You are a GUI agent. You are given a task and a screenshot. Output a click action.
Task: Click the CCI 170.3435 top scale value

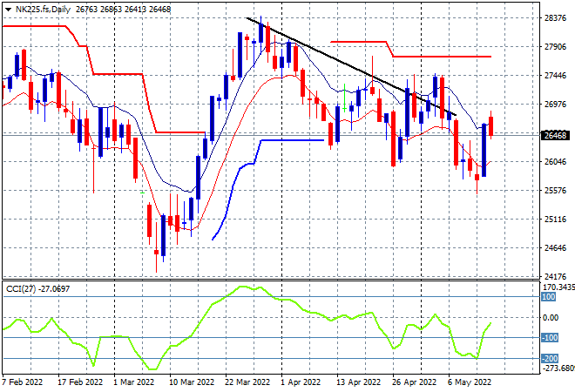558,287
